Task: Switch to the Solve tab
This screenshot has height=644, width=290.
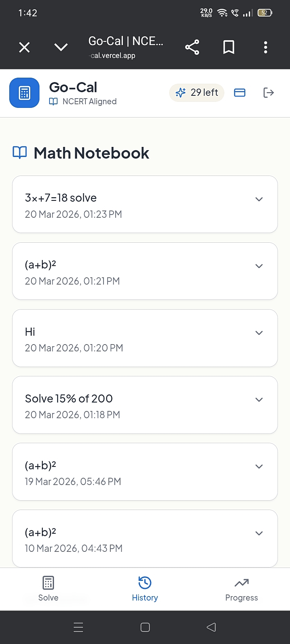Action: tap(48, 588)
